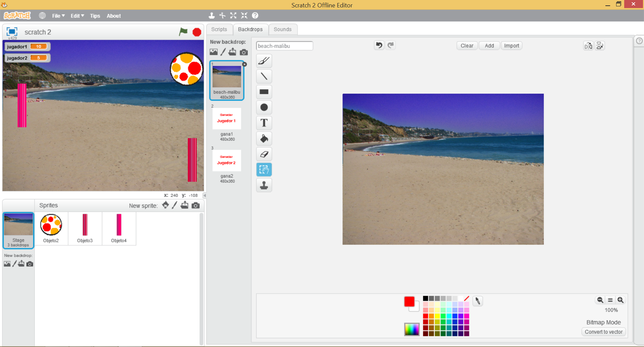The height and width of the screenshot is (347, 644).
Task: Select the Line drawing tool
Action: click(264, 77)
